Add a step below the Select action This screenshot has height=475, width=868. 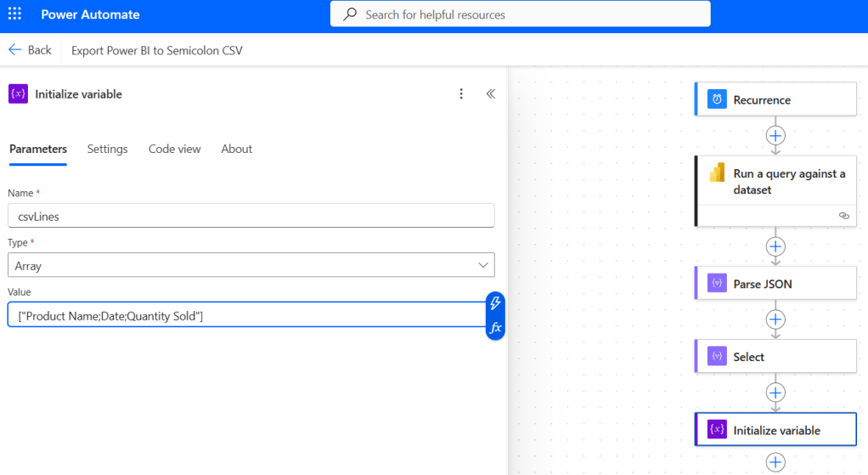(x=775, y=393)
